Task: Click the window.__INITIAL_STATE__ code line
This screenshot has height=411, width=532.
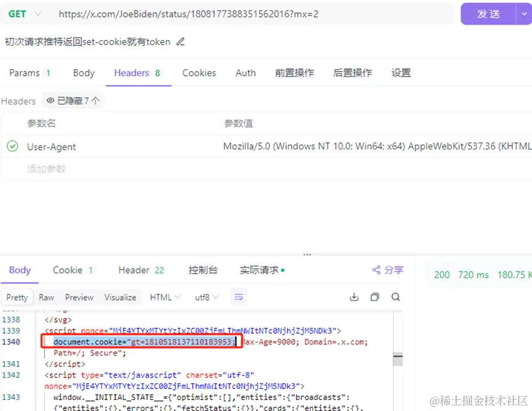Action: (202, 397)
